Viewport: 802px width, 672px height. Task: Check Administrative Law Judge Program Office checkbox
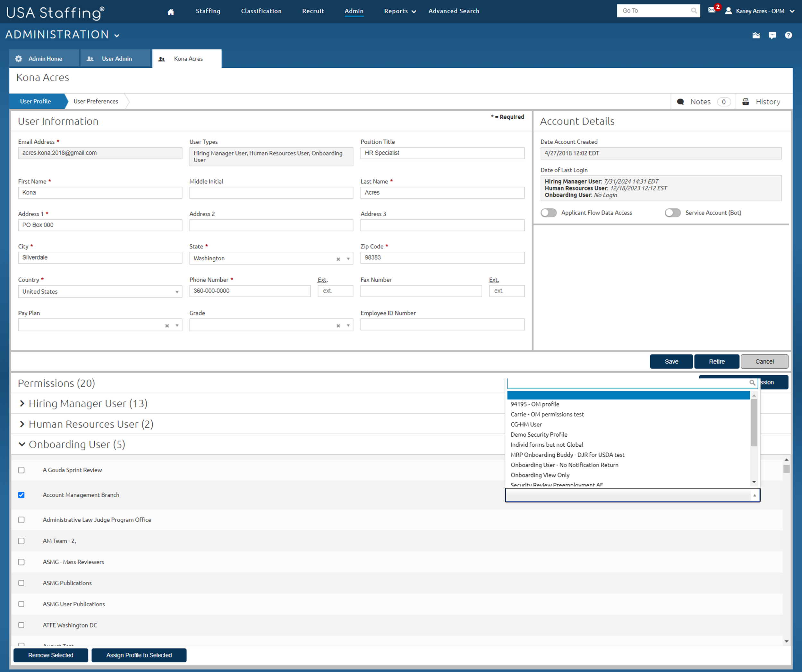(x=21, y=520)
